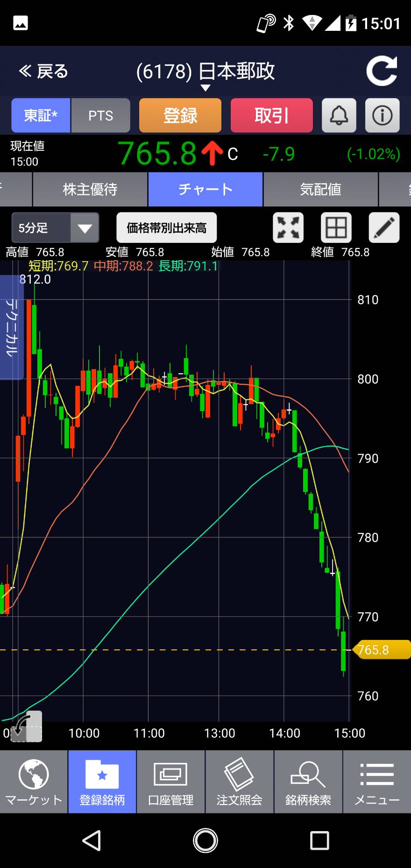Switch to the PTS exchange toggle
This screenshot has height=868, width=411.
pyautogui.click(x=101, y=115)
